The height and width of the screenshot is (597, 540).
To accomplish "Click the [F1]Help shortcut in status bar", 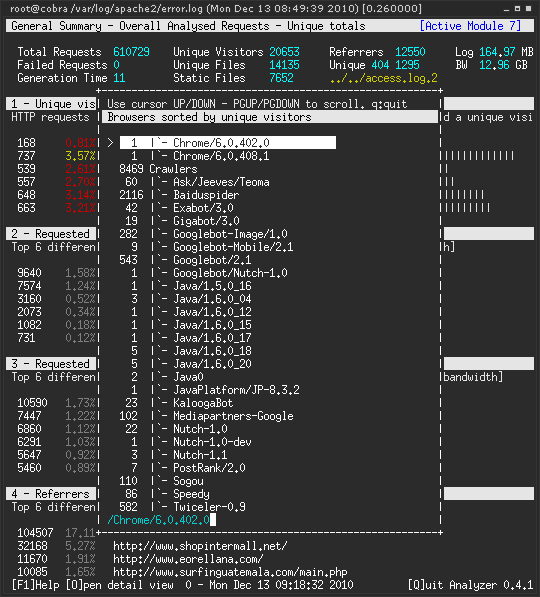I will point(35,585).
